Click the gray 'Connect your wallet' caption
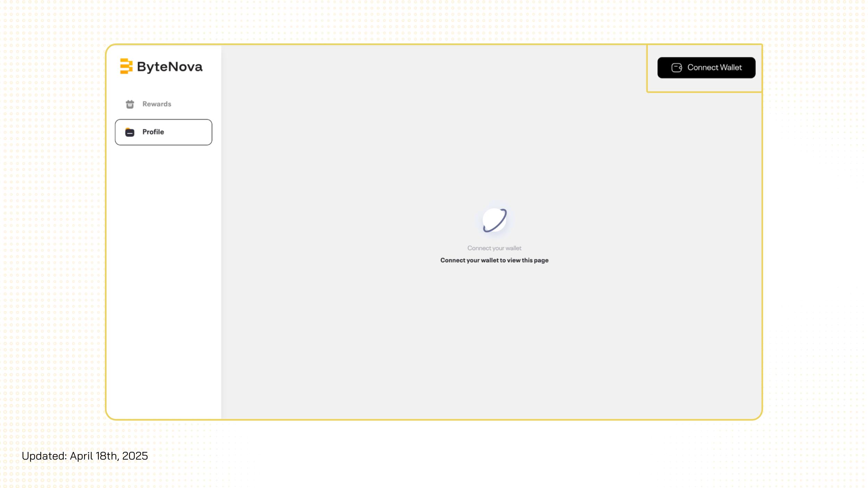The image size is (868, 488). click(x=494, y=248)
